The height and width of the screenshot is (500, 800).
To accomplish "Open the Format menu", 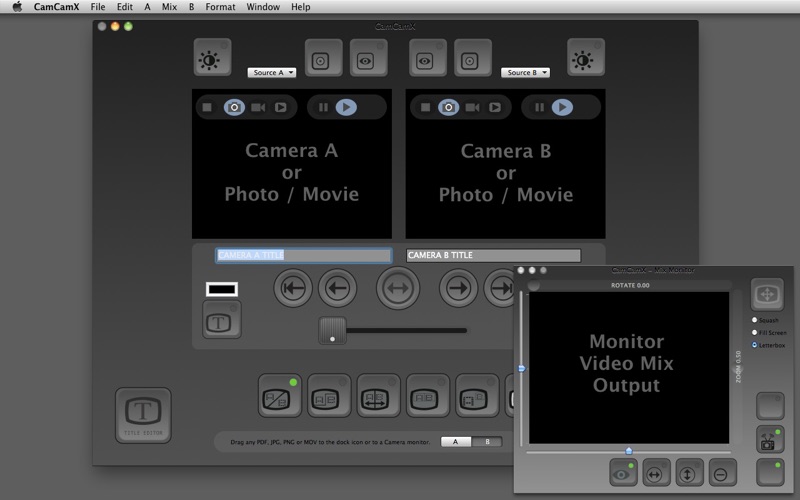I will point(220,7).
